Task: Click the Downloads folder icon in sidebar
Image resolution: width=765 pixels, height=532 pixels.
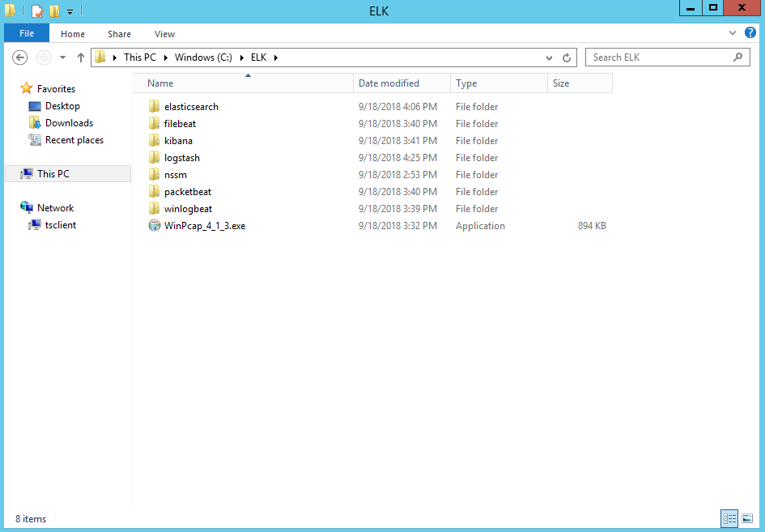Action: (35, 123)
